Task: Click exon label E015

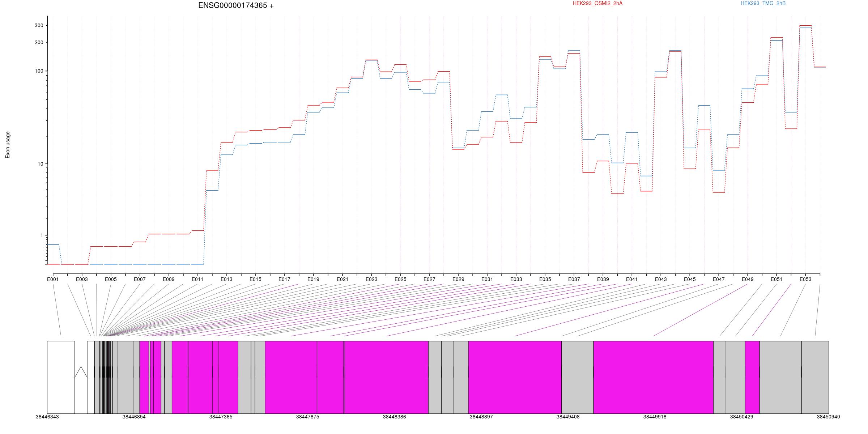Action: click(255, 279)
